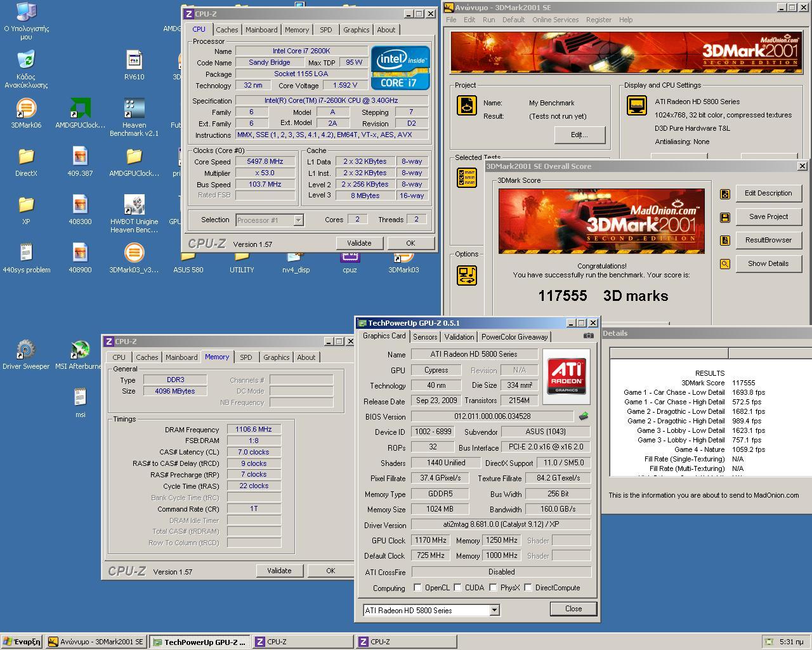Switch to Mainboard tab in top CPU-Z
The image size is (812, 650).
tap(261, 30)
